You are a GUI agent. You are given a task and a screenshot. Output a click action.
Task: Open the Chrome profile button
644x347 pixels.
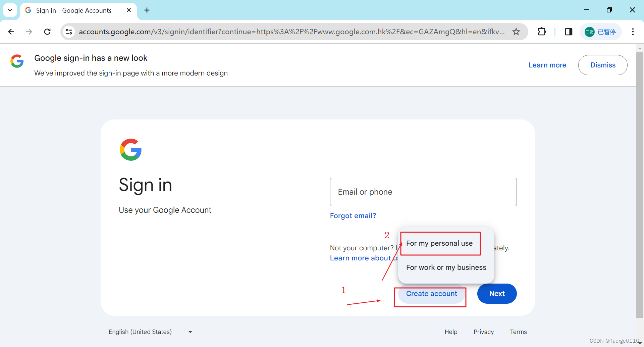coord(600,32)
